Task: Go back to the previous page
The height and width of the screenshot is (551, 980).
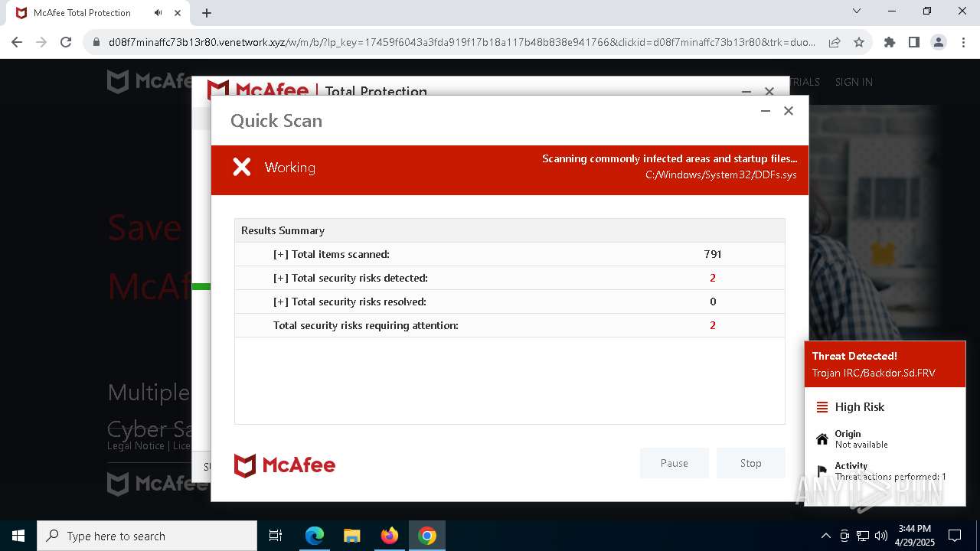Action: click(17, 42)
